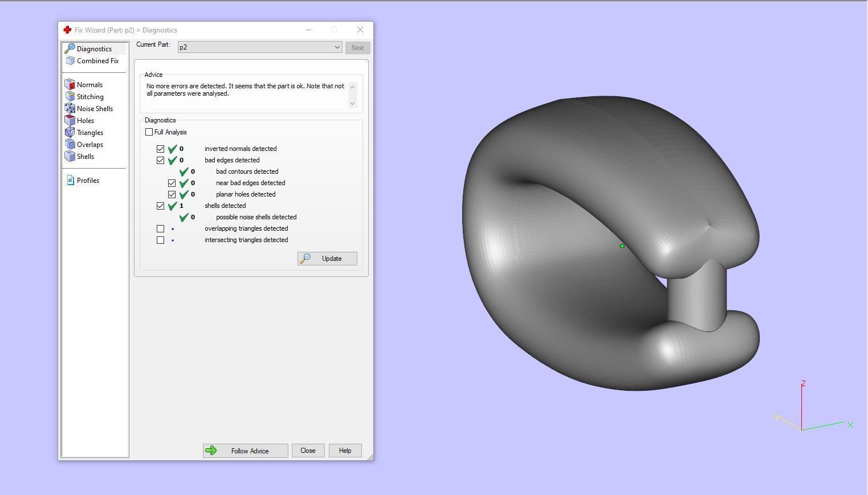
Task: Go to the Triangles page label
Action: (90, 133)
